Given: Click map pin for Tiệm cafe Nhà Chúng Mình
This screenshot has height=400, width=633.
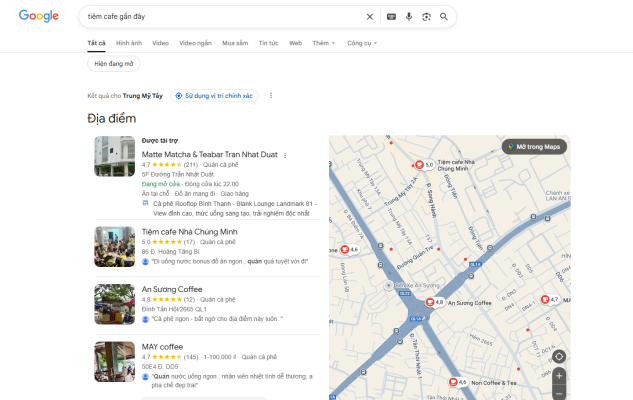Looking at the screenshot, I should click(x=421, y=164).
